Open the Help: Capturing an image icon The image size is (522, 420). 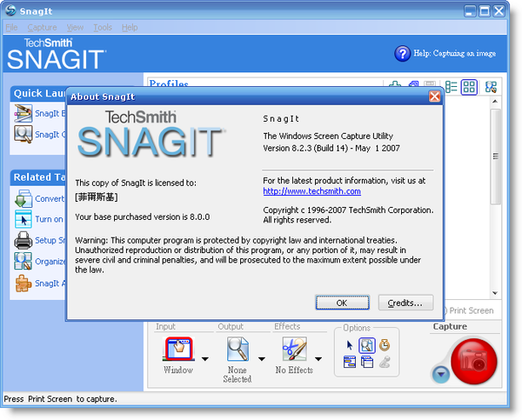point(403,54)
